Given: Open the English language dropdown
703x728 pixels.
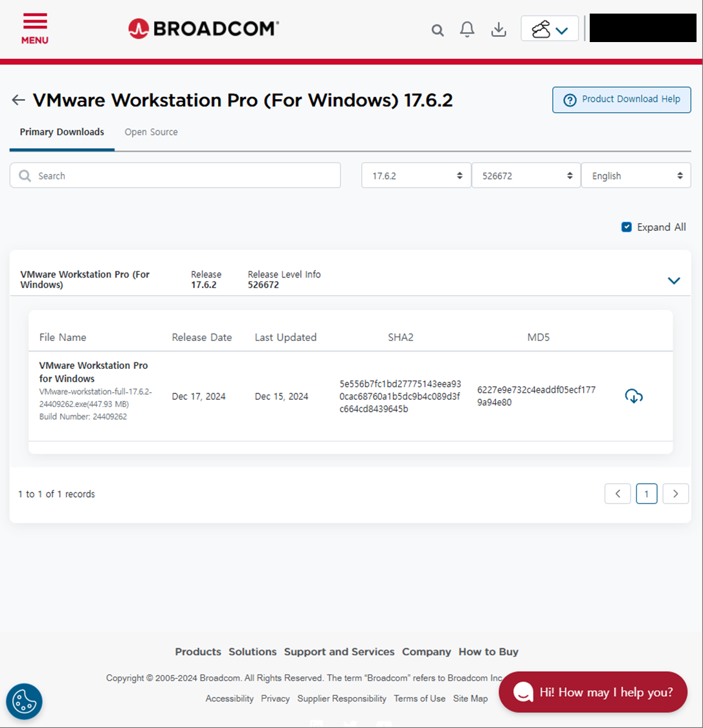Looking at the screenshot, I should [636, 175].
